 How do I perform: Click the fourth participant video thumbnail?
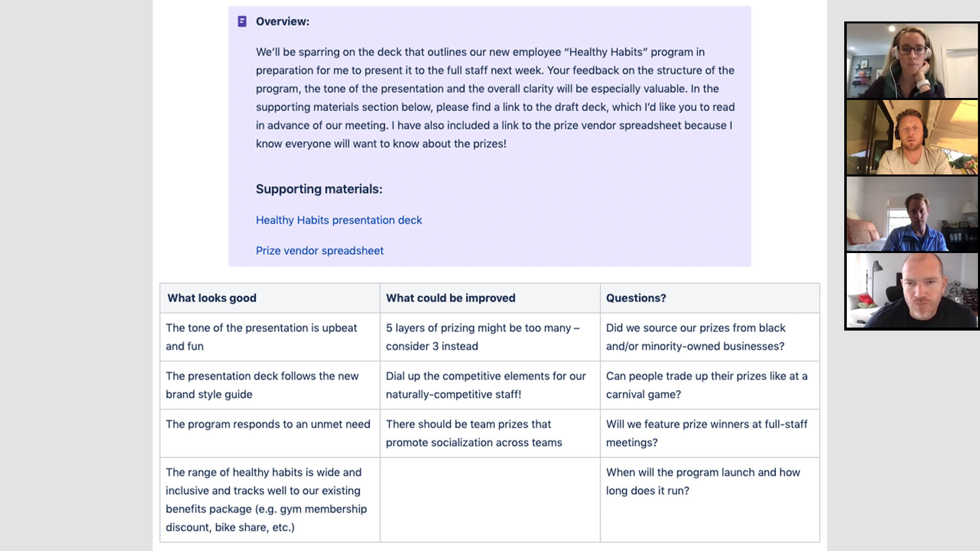point(912,291)
